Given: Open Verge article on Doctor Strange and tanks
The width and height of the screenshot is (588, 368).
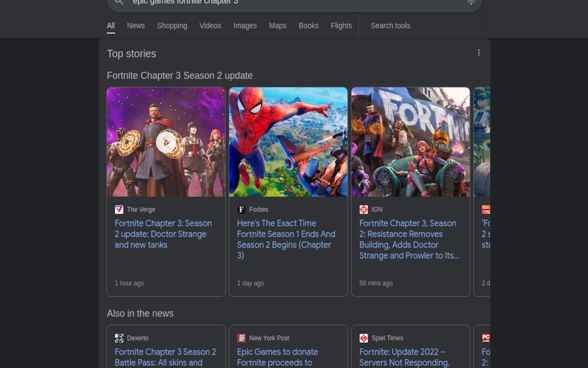Looking at the screenshot, I should [x=163, y=234].
